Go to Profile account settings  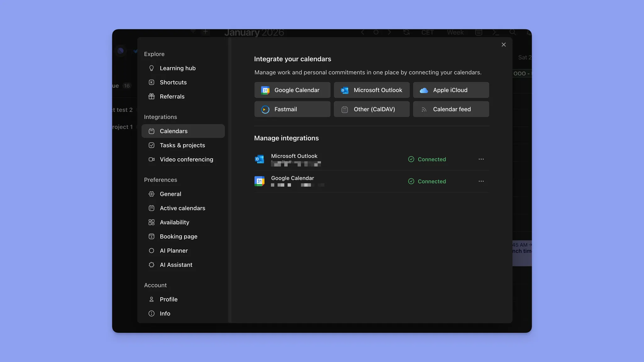pos(168,299)
